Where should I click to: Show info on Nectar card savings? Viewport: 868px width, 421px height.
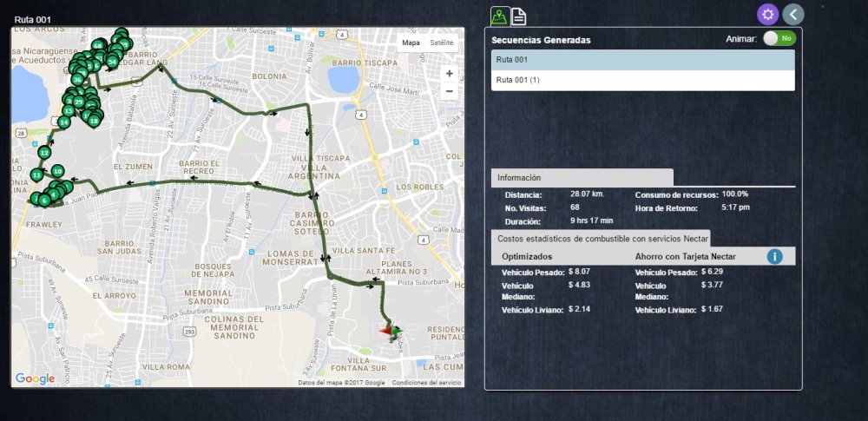[774, 256]
